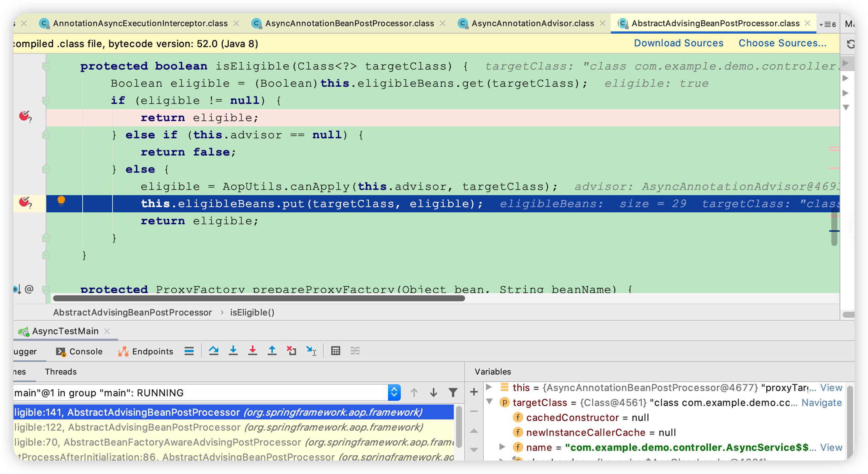Image resolution: width=868 pixels, height=474 pixels.
Task: Click the intention lightbulb icon
Action: coord(61,201)
